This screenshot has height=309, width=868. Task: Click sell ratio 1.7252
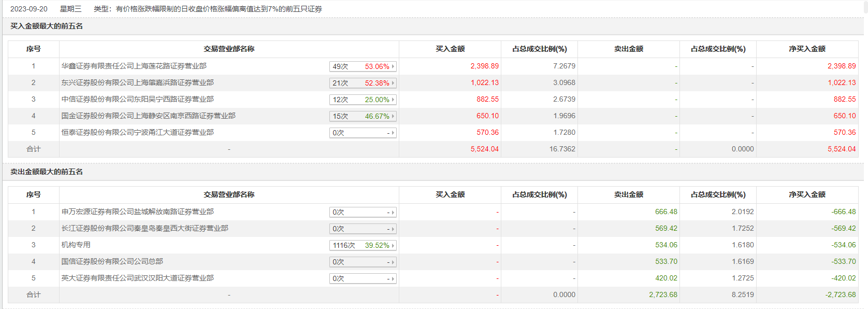click(x=743, y=228)
